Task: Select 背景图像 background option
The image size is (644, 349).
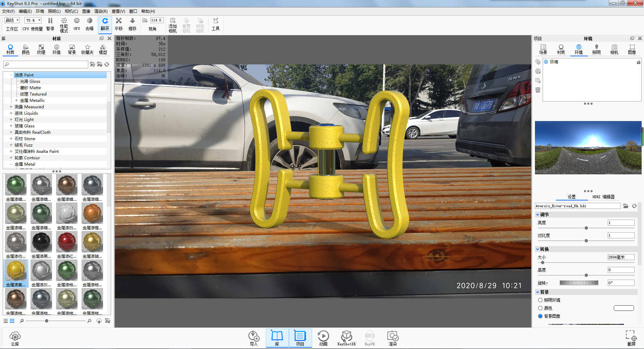Action: point(540,316)
